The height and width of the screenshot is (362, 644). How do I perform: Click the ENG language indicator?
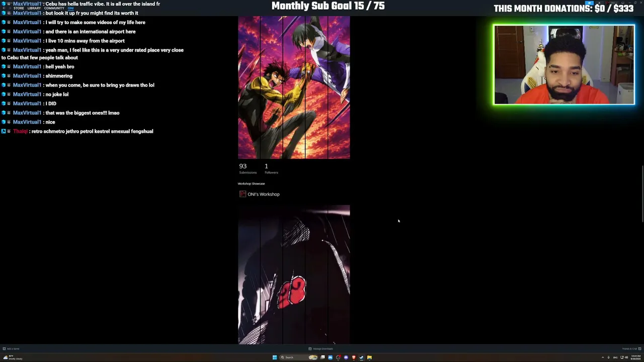point(615,357)
